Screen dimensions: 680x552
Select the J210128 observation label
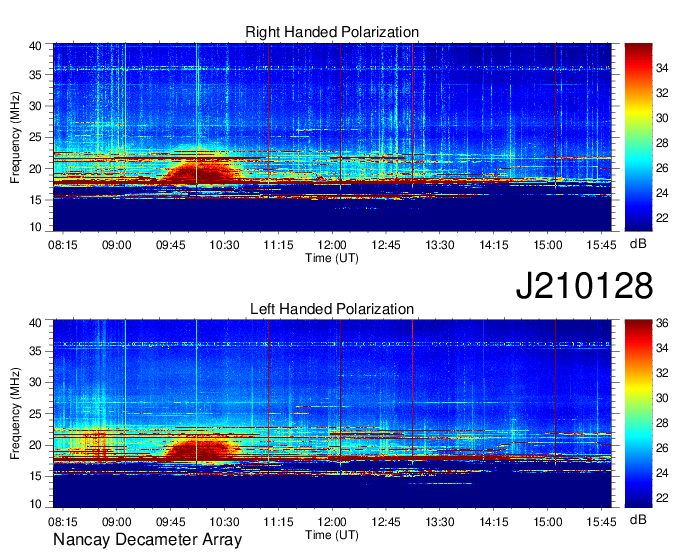pos(584,286)
